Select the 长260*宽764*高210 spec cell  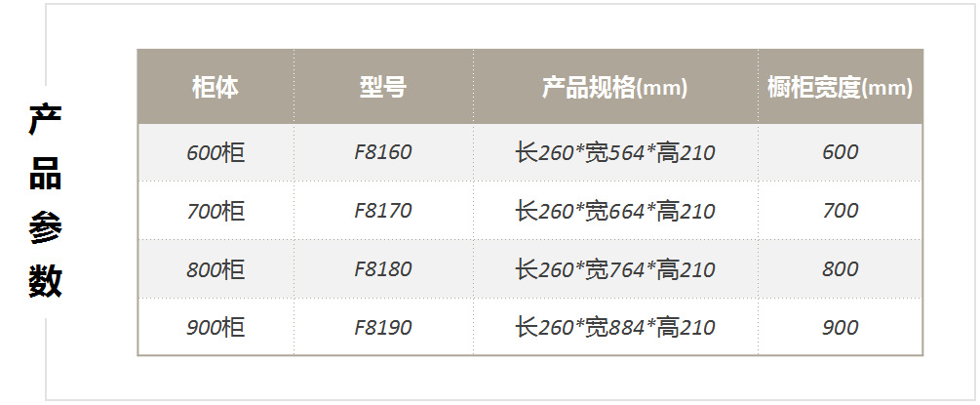pos(615,269)
